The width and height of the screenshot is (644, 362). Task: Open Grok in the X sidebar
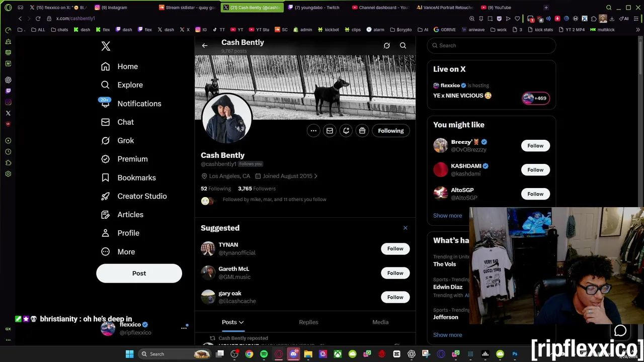point(117,141)
